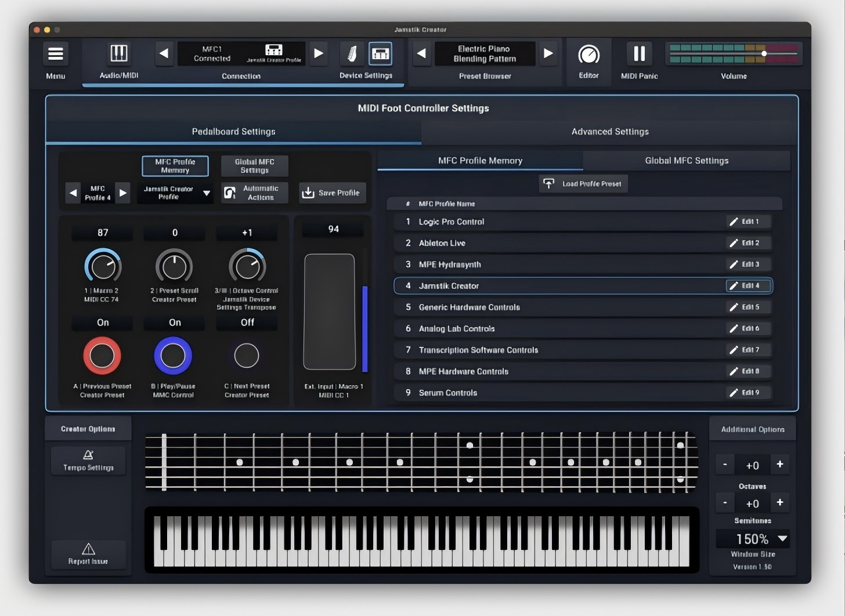
Task: Increase Octaves with plus button
Action: click(x=780, y=464)
